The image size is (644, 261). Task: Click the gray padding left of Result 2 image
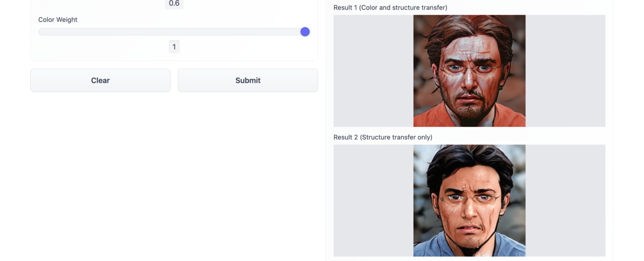[x=374, y=200]
